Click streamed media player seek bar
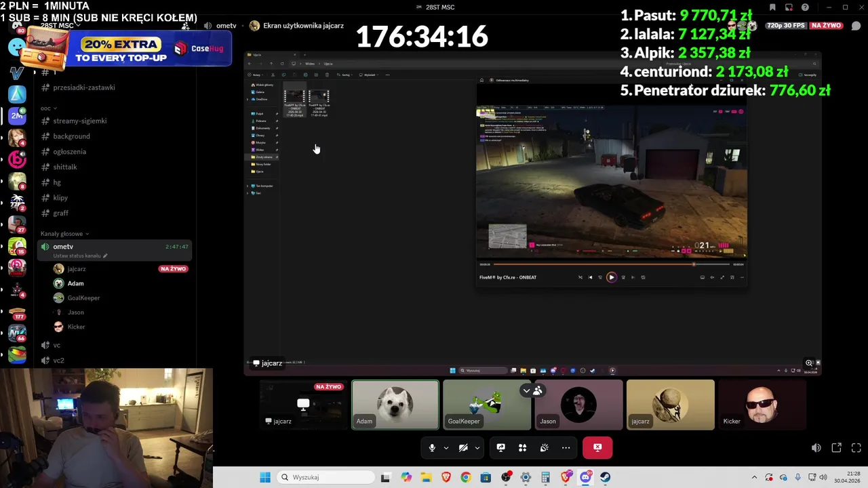Image resolution: width=868 pixels, height=488 pixels. pos(611,264)
